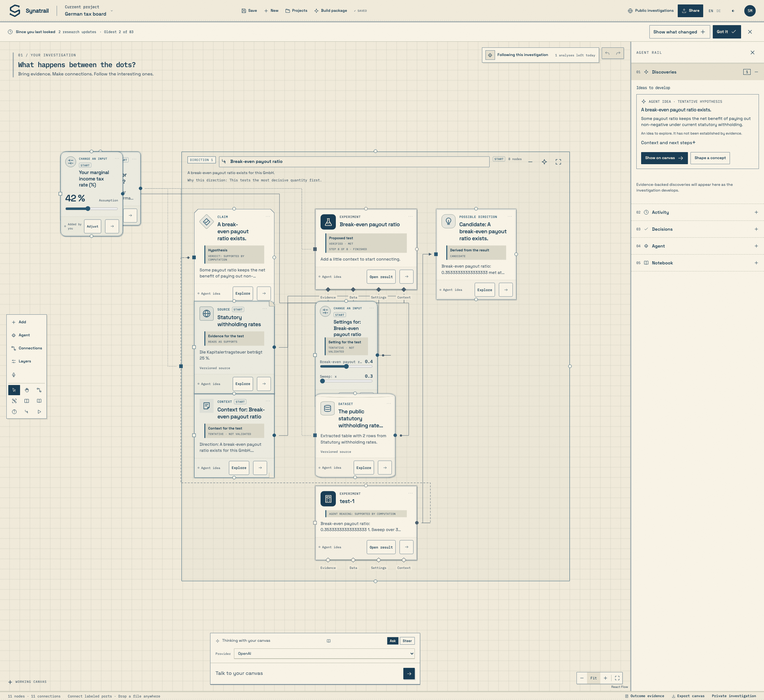Viewport: 764px width, 700px height.
Task: Click the database icon on the Dataset card
Action: click(328, 408)
